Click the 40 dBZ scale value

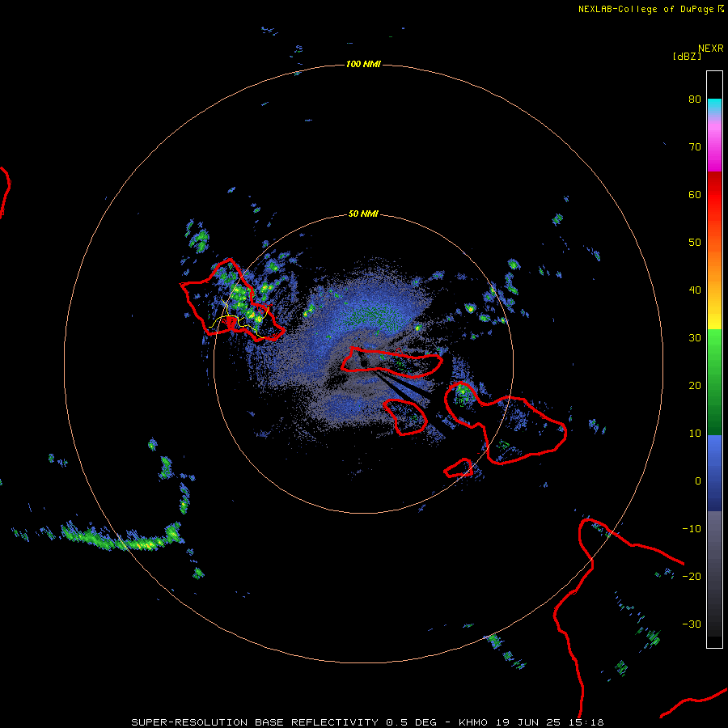695,290
